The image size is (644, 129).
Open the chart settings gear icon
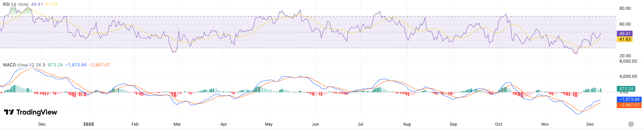(631, 124)
